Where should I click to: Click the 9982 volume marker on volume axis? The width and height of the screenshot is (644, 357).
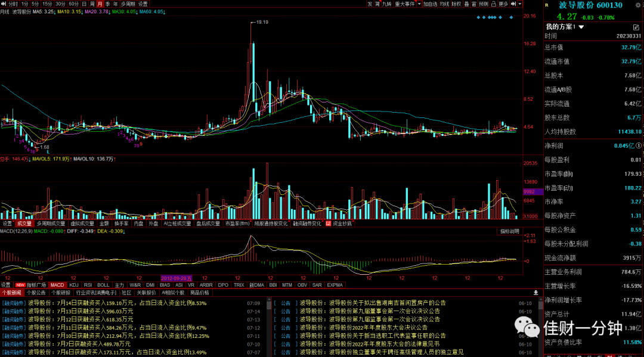(x=532, y=192)
